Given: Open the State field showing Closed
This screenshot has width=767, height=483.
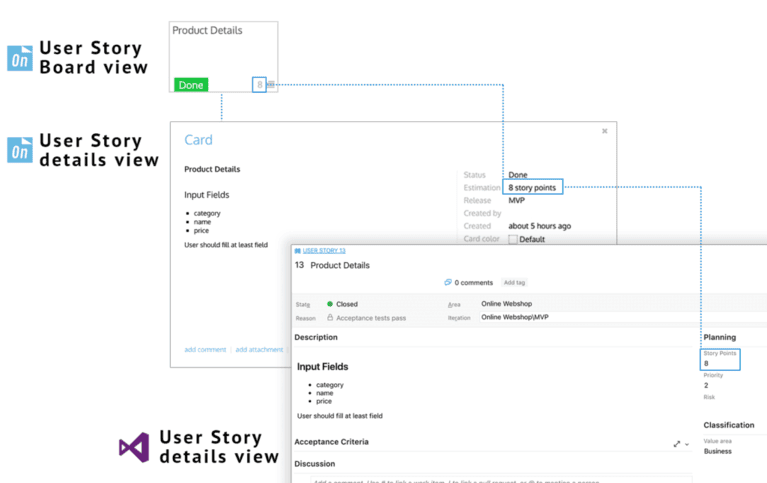Looking at the screenshot, I should pyautogui.click(x=347, y=304).
